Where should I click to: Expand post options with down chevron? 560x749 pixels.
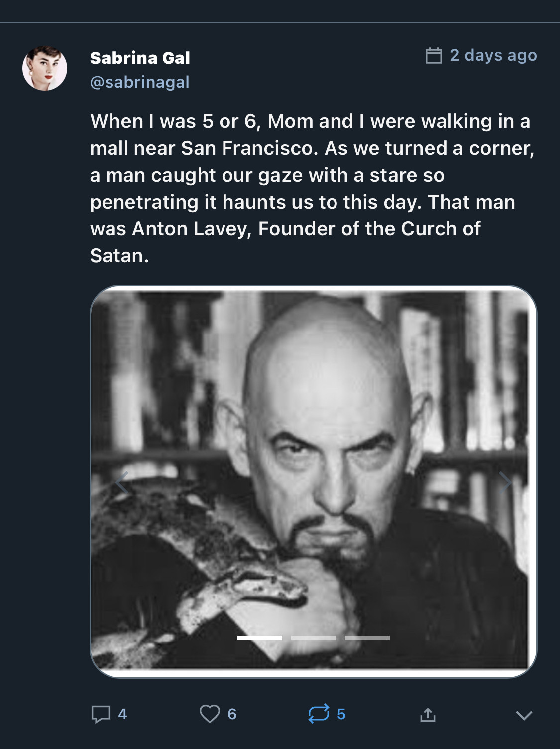pyautogui.click(x=524, y=715)
